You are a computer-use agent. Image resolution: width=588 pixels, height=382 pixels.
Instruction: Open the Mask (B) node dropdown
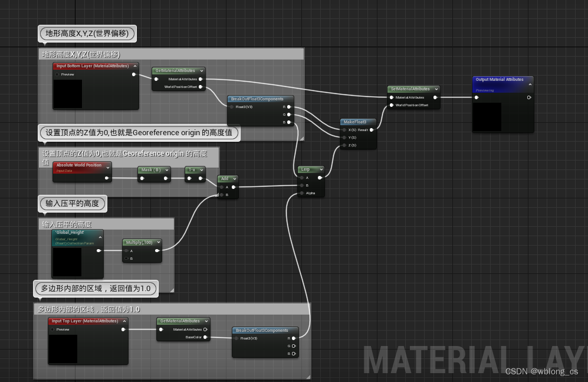[167, 170]
